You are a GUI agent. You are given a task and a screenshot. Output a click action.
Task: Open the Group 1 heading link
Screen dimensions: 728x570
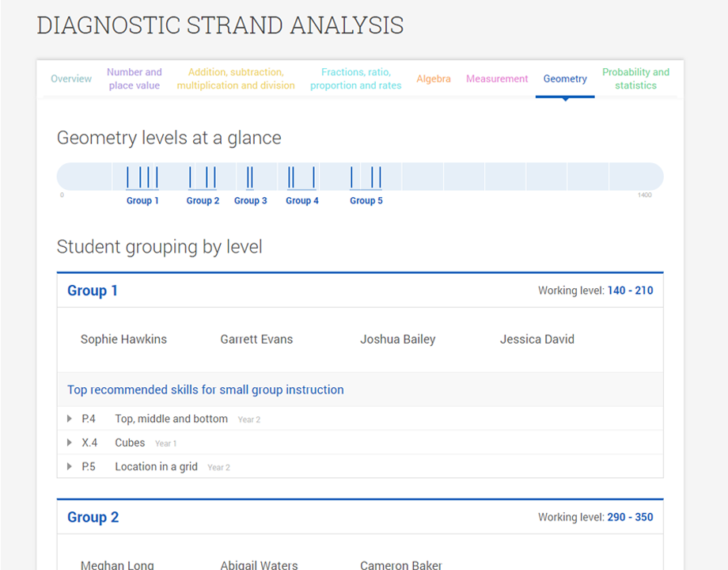(93, 291)
